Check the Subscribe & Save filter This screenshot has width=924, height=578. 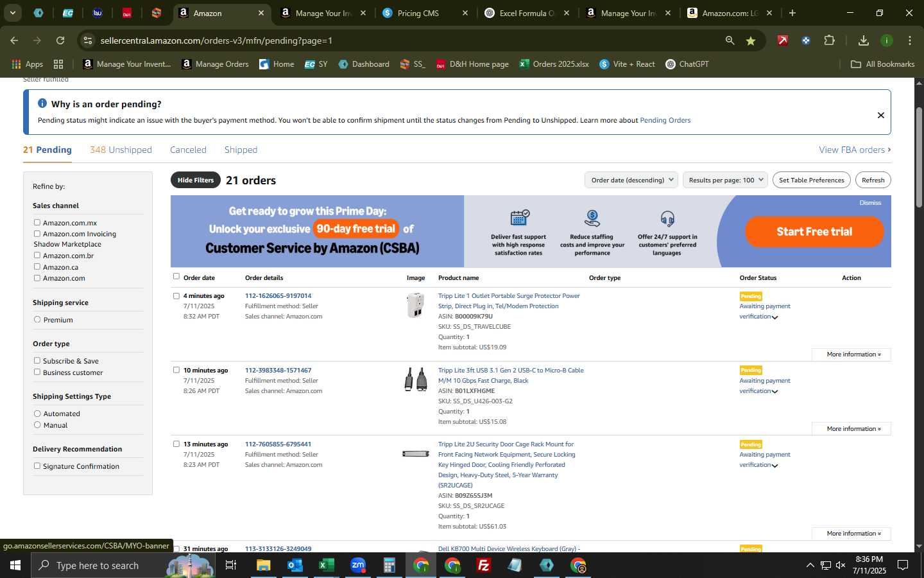(x=37, y=361)
